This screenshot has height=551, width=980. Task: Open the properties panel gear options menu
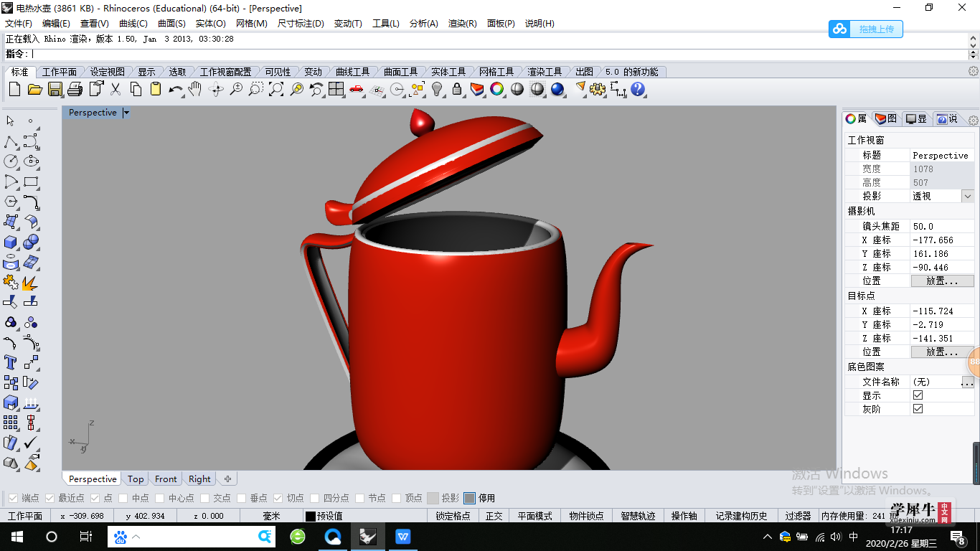(974, 120)
